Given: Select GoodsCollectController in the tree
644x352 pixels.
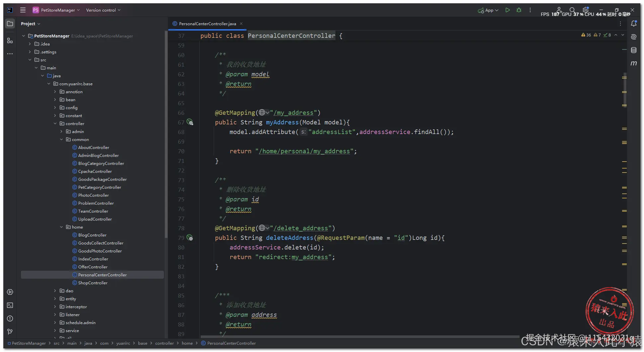Looking at the screenshot, I should tap(101, 243).
